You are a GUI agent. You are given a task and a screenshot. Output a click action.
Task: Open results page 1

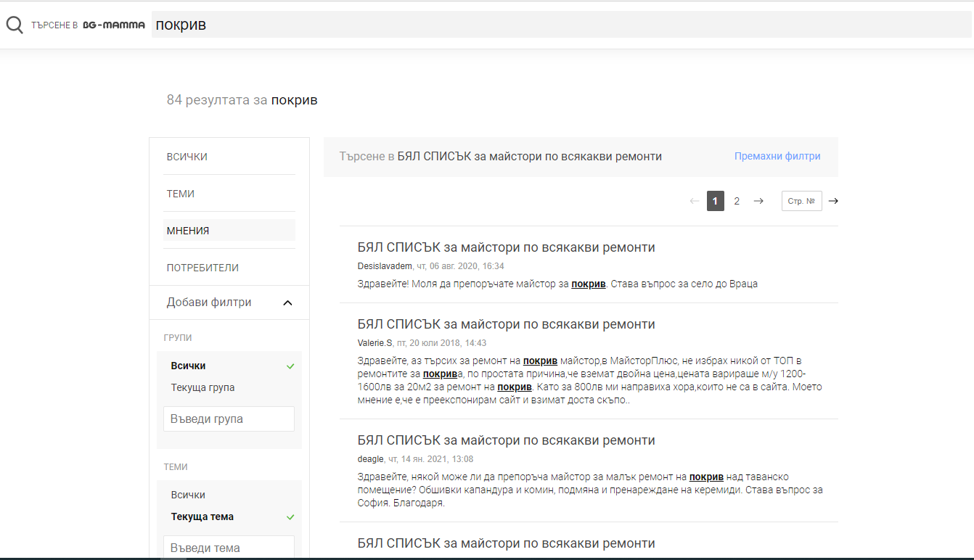[716, 201]
